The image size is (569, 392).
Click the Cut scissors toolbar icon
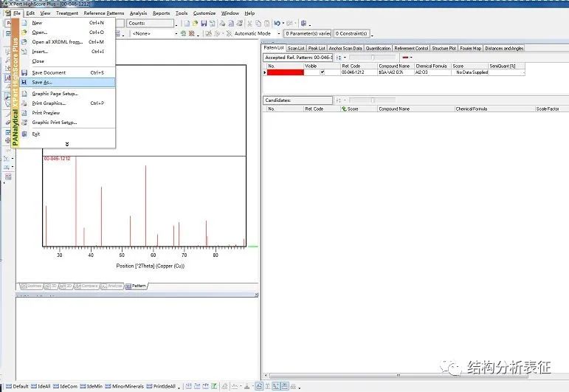(x=249, y=23)
